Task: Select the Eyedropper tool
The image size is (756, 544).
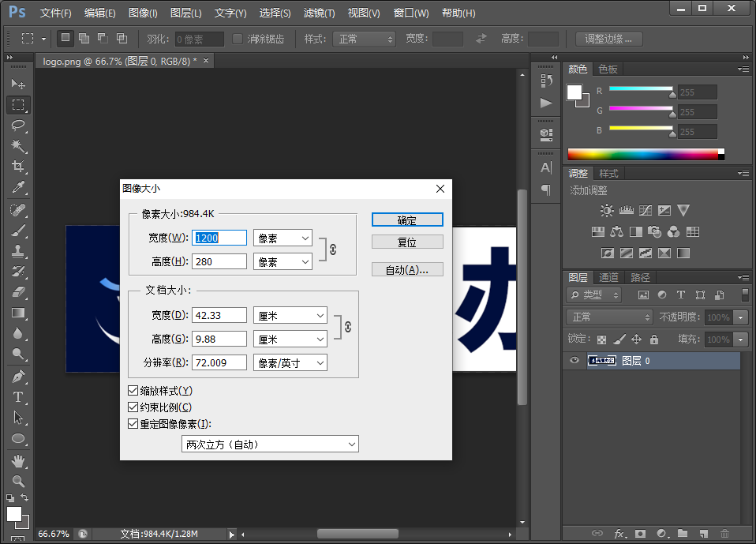Action: 18,188
